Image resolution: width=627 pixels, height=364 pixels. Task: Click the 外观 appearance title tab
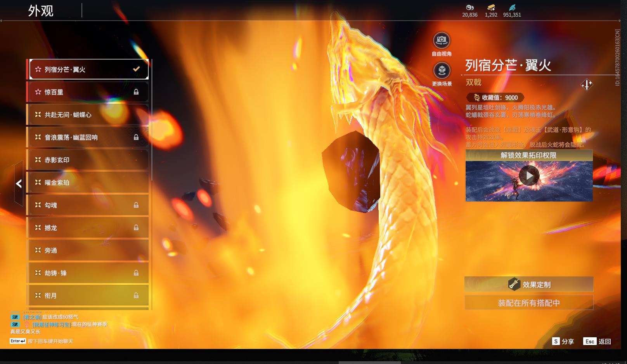(x=41, y=11)
